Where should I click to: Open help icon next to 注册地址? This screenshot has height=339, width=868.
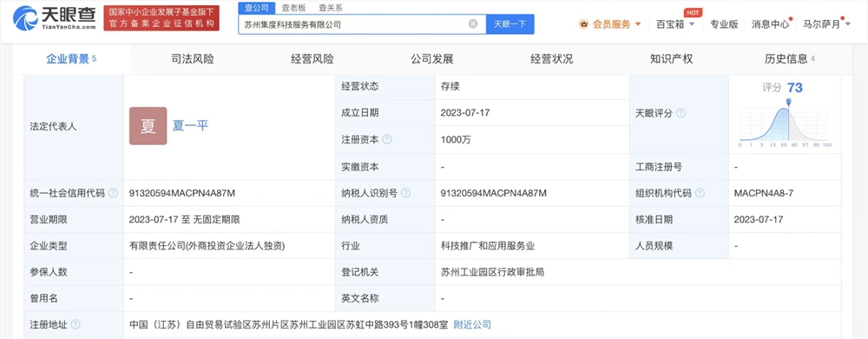coord(76,324)
